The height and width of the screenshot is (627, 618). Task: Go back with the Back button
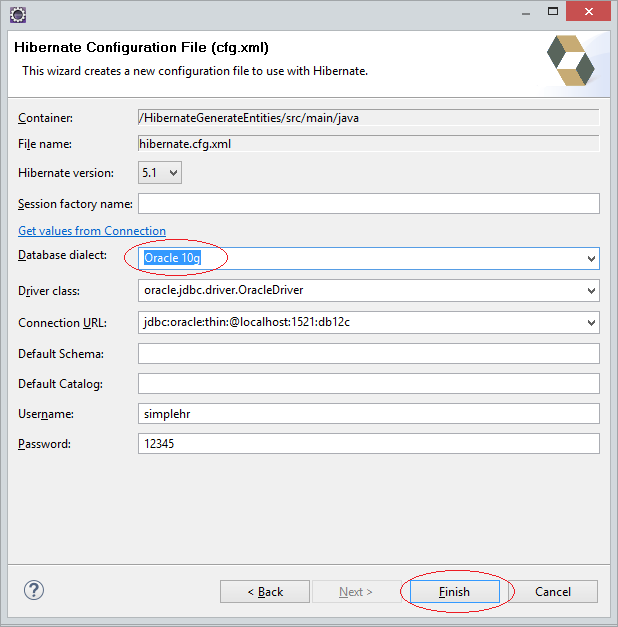tap(265, 592)
